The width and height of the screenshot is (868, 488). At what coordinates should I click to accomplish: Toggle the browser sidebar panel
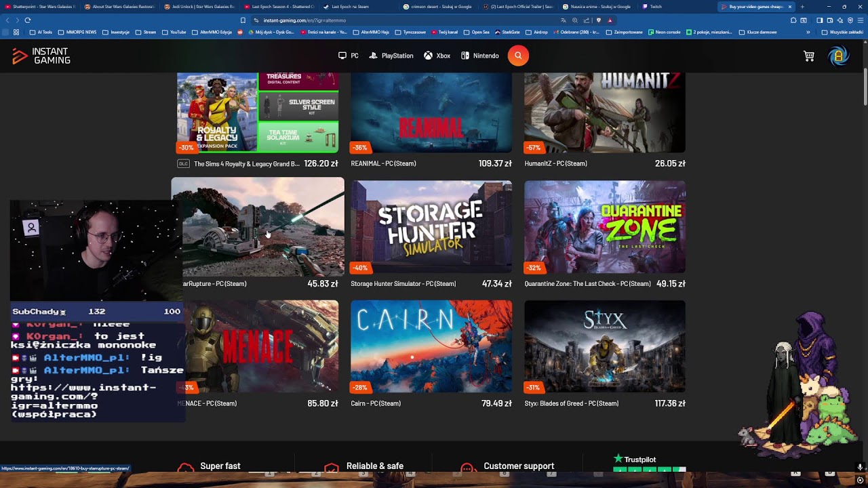[x=819, y=20]
